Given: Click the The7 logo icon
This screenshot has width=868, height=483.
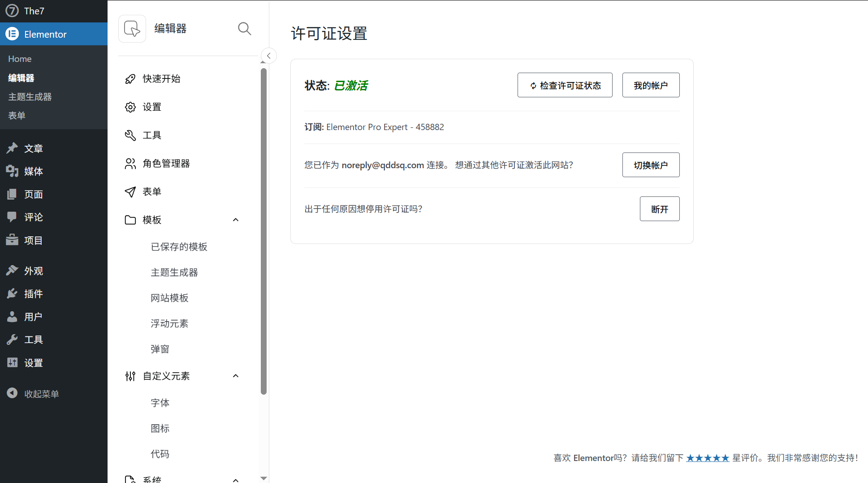Looking at the screenshot, I should (x=12, y=10).
